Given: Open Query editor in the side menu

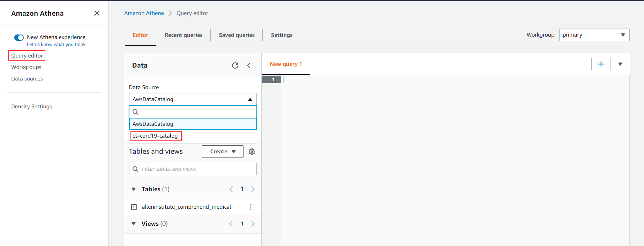Looking at the screenshot, I should pos(27,55).
